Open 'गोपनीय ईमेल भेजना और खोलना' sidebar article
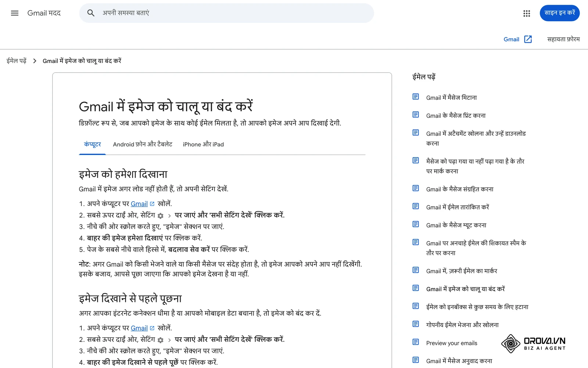The image size is (588, 368). click(x=463, y=325)
